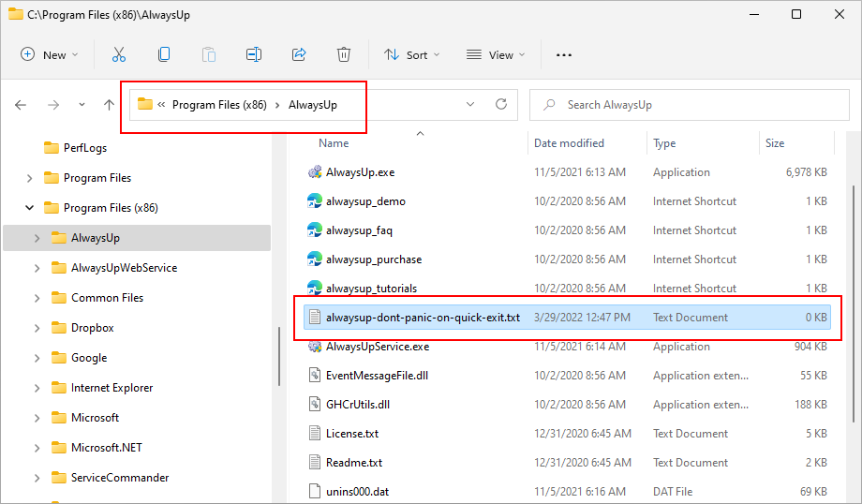Select Common Files folder in tree
The width and height of the screenshot is (862, 504).
(x=107, y=298)
